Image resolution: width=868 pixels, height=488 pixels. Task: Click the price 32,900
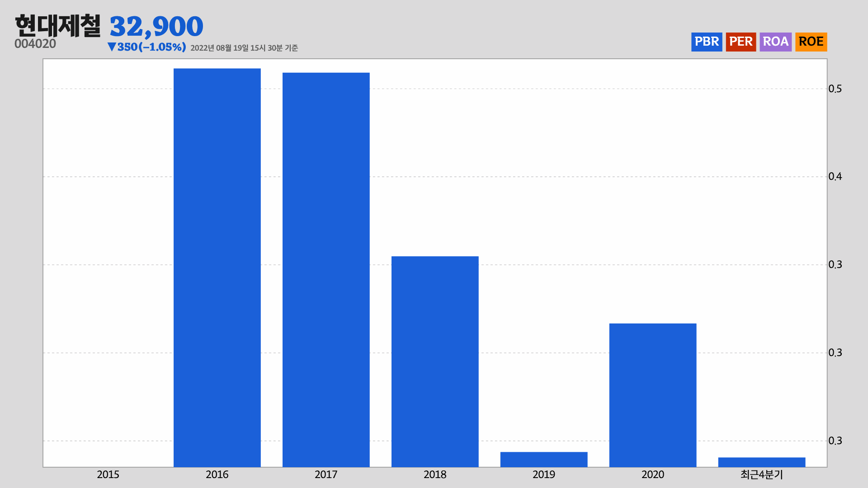[156, 26]
